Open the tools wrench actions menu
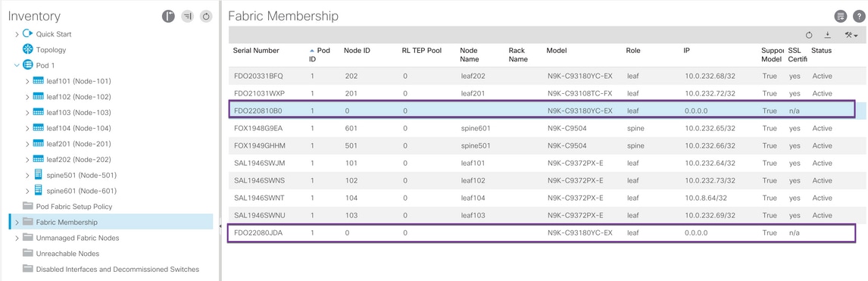The image size is (868, 281). [x=851, y=36]
